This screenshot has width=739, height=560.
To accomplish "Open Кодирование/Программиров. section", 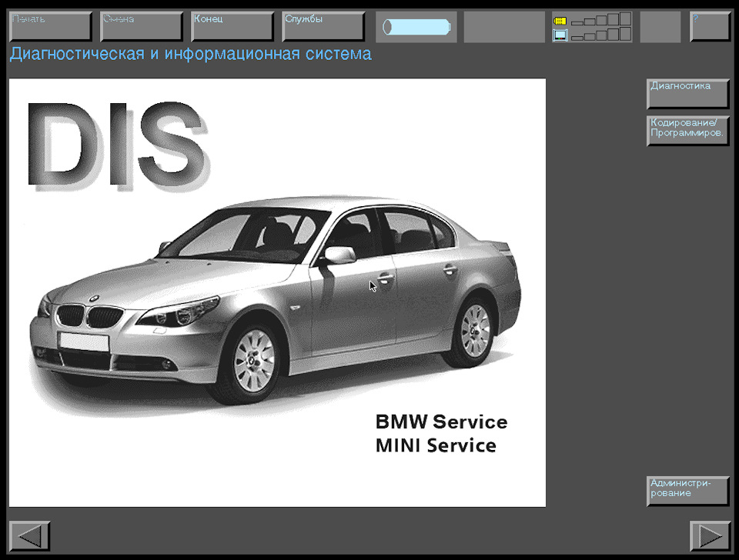I will click(x=688, y=131).
